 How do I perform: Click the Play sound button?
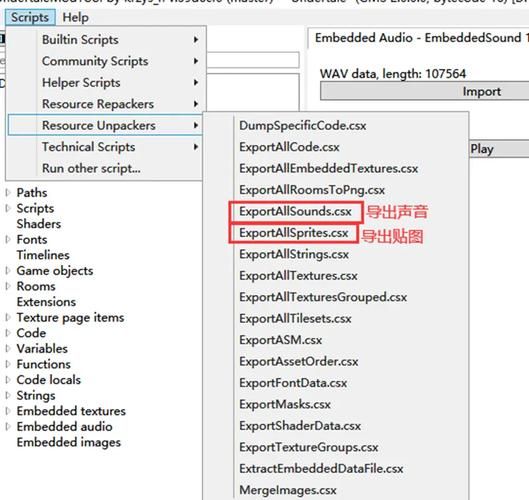point(499,148)
